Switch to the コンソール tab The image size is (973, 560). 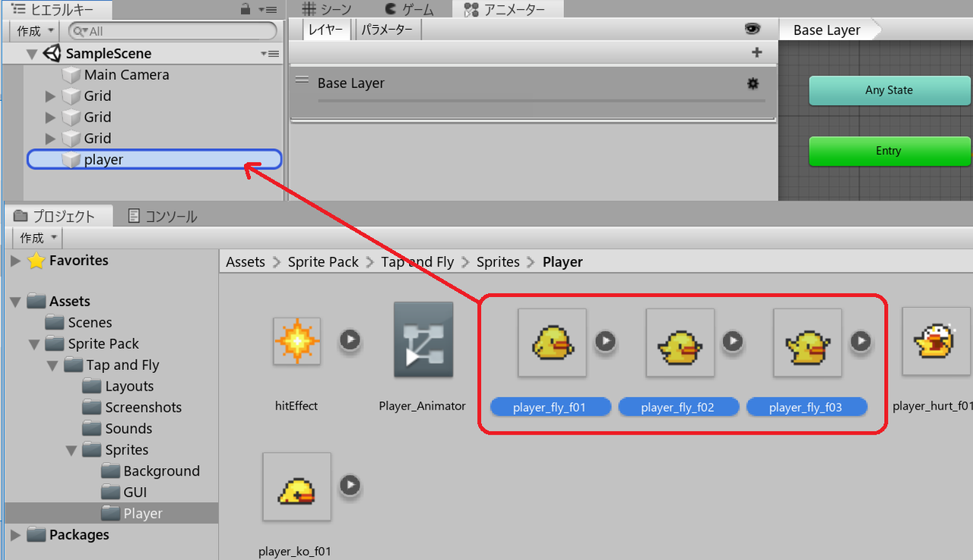[162, 217]
